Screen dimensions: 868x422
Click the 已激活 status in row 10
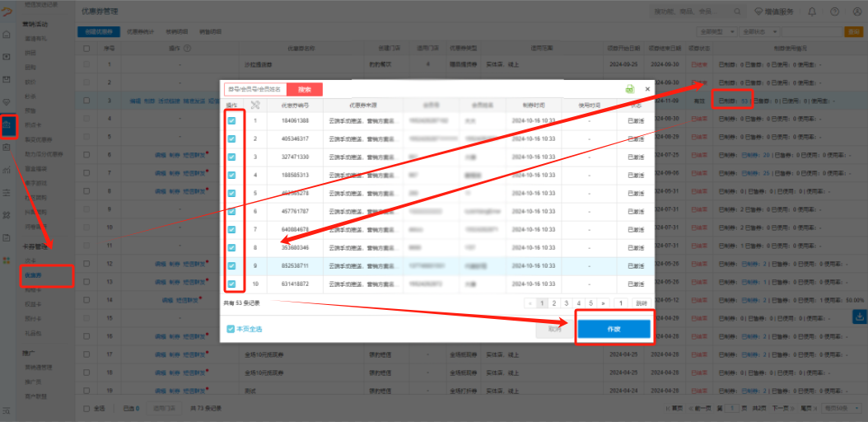(635, 284)
